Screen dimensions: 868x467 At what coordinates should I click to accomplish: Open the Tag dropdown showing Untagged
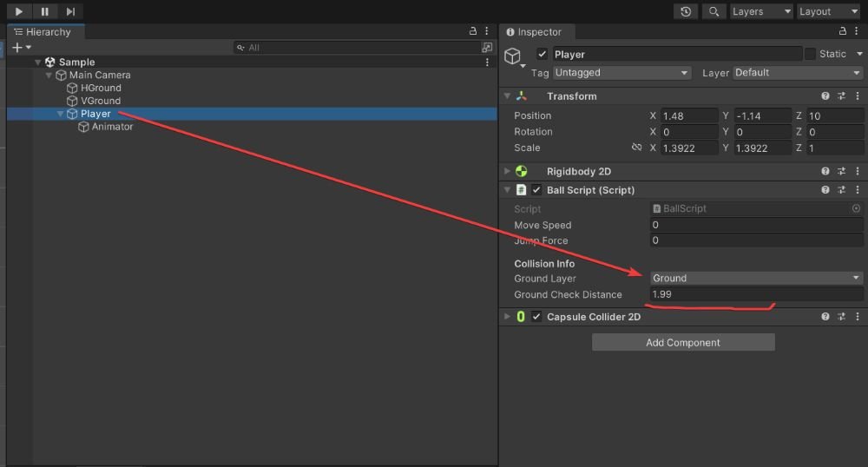click(621, 73)
